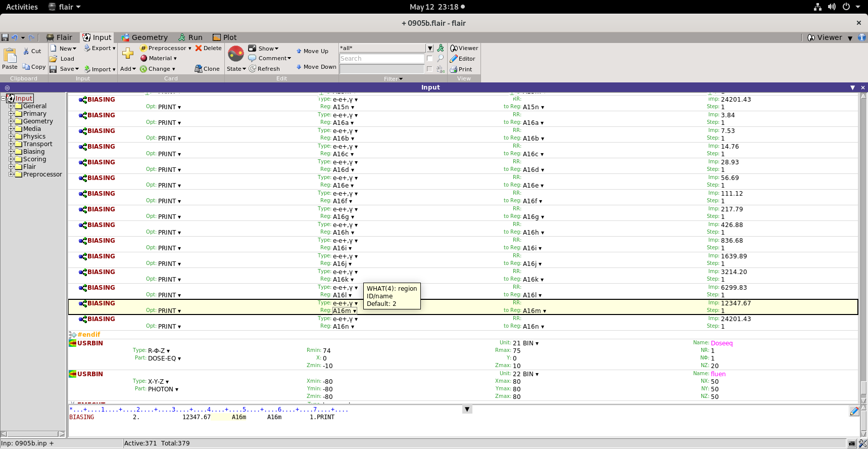
Task: Open the Preprocessor dropdown
Action: click(166, 48)
